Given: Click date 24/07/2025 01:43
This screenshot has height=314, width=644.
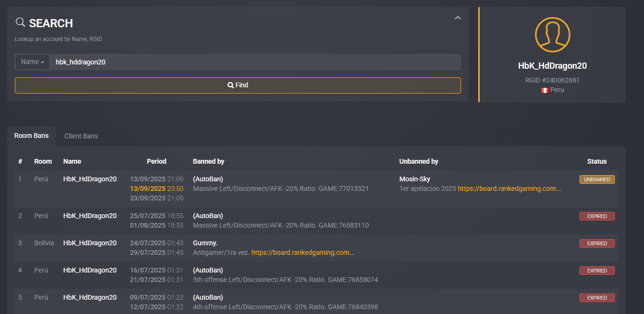Looking at the screenshot, I should 157,243.
